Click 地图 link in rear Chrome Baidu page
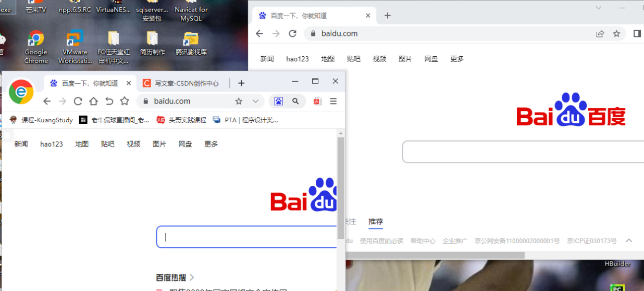The height and width of the screenshot is (291, 644). tap(328, 59)
